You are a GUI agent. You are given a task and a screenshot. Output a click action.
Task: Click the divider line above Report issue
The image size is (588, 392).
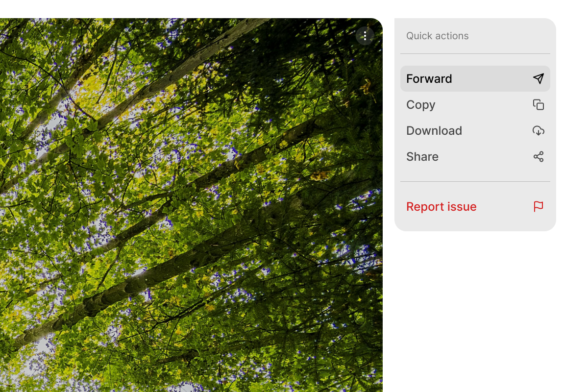475,181
